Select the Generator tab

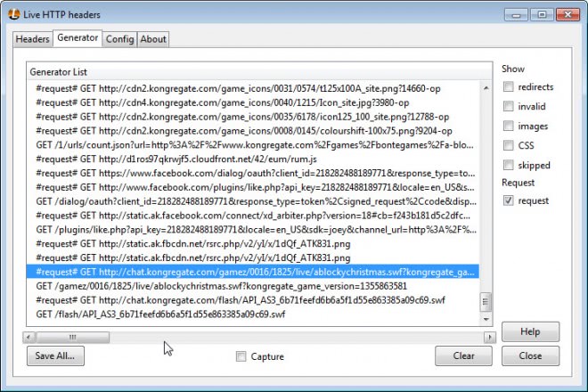tap(78, 38)
